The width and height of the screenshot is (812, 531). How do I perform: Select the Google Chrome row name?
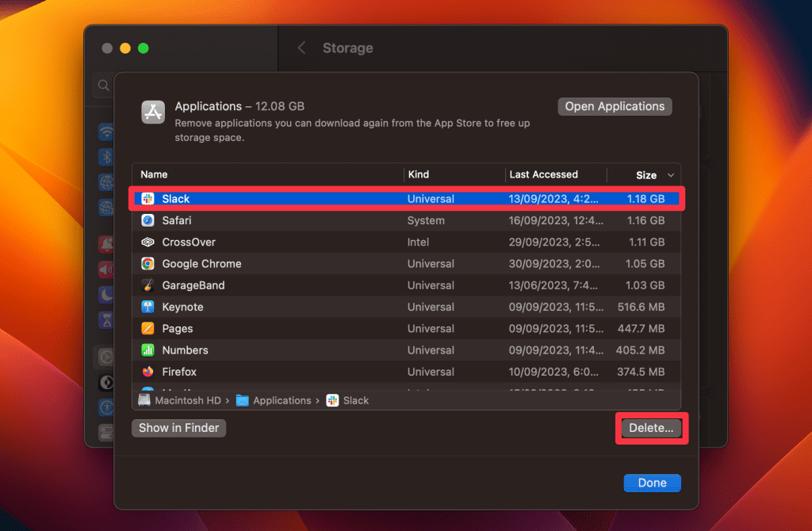(201, 264)
